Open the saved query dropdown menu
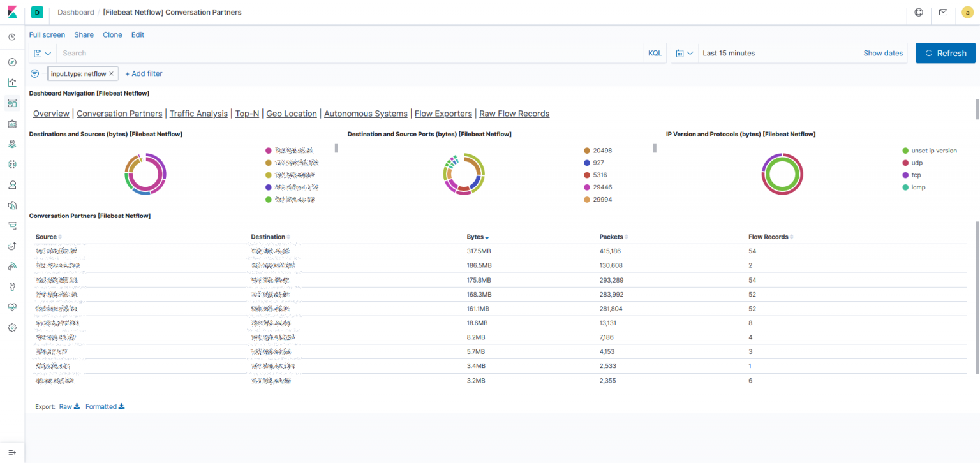Viewport: 980px width, 463px height. (x=43, y=54)
